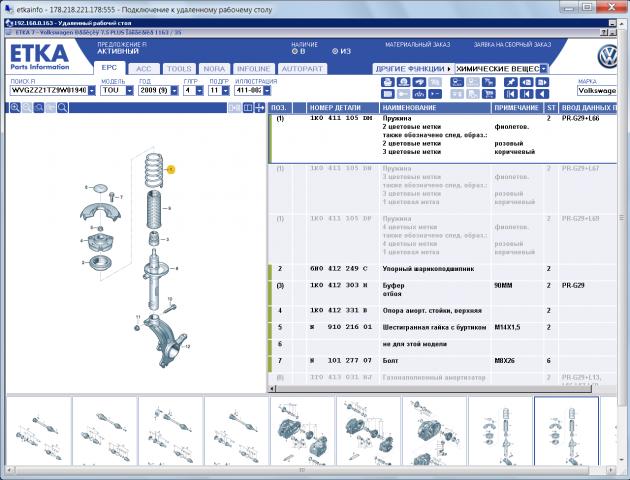Image resolution: width=630 pixels, height=480 pixels.
Task: Open the ПОИСК Я VIN dropdown
Action: click(92, 90)
